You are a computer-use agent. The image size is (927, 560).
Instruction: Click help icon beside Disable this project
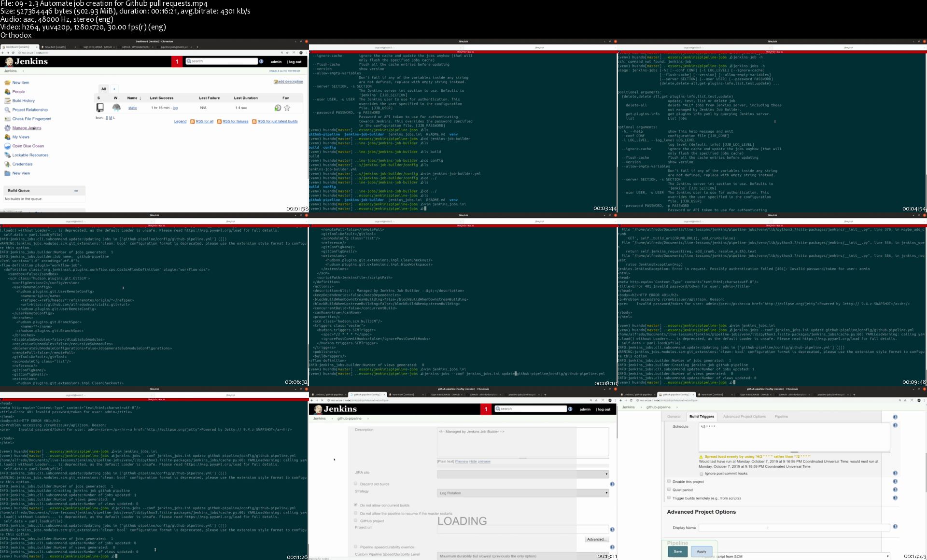[895, 481]
